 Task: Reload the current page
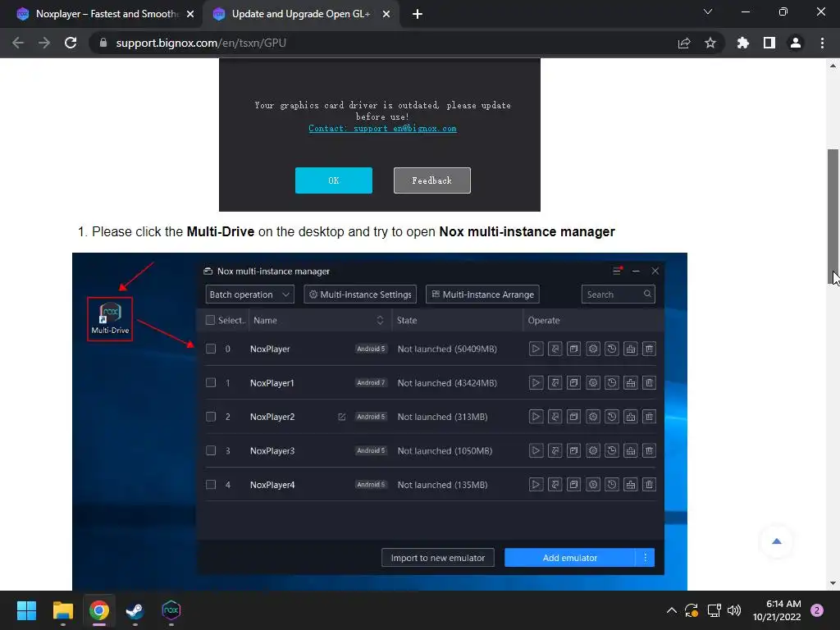point(71,43)
